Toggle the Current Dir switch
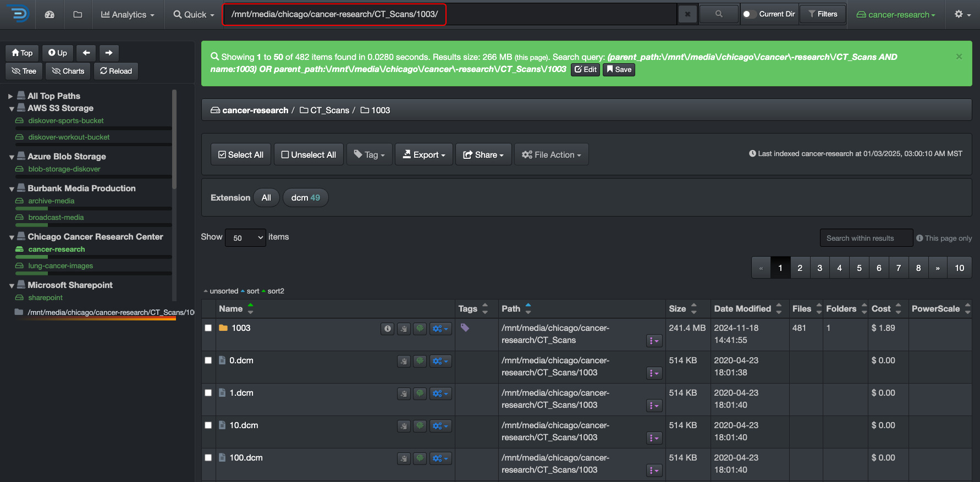This screenshot has width=980, height=482. click(x=749, y=14)
